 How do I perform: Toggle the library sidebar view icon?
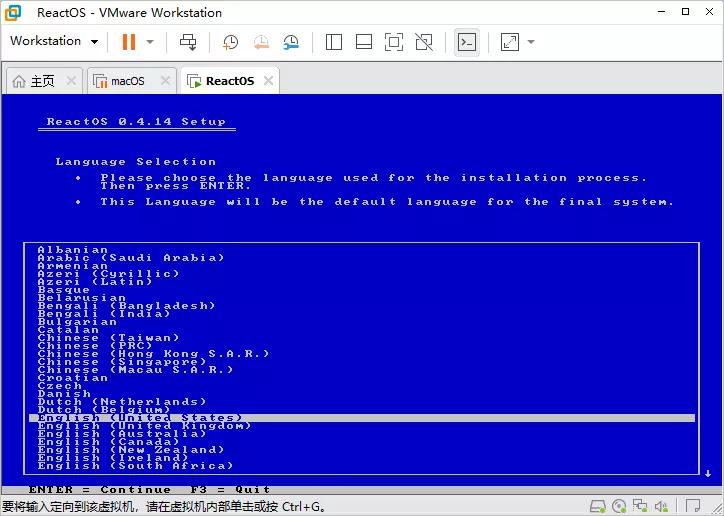point(334,42)
